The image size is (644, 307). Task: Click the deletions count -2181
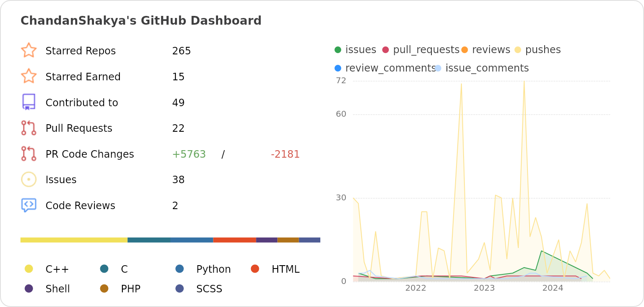click(x=285, y=154)
